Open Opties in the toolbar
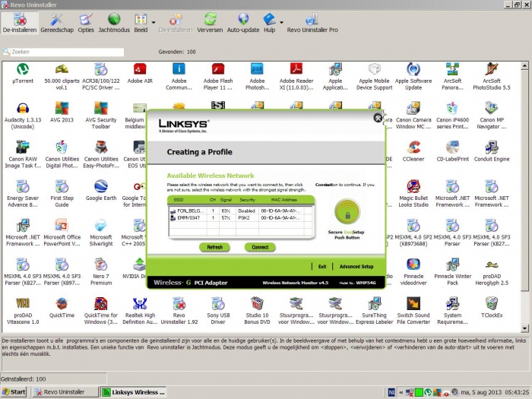 pyautogui.click(x=86, y=23)
